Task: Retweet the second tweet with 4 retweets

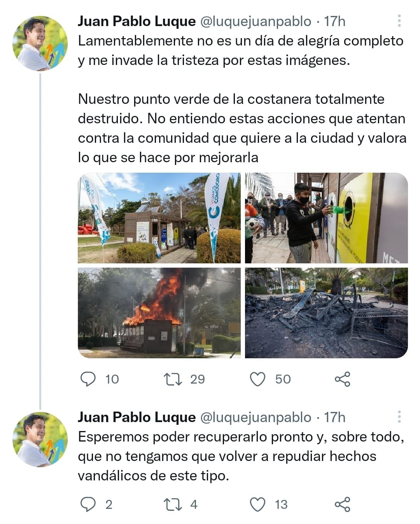Action: 173,504
